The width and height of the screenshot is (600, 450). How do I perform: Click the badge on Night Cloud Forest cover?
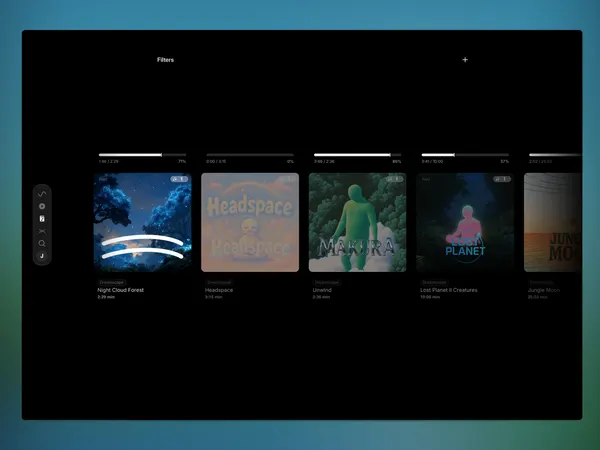(179, 179)
